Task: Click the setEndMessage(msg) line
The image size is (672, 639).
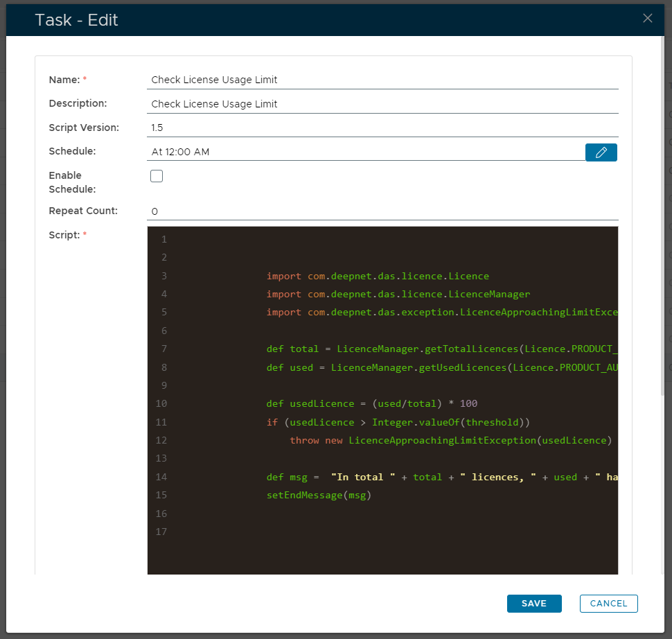Action: pos(319,496)
